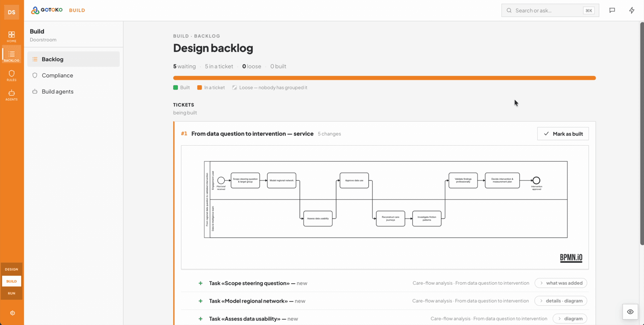Click the Loose legend striped swatch
Screen dimensions: 644x325
point(235,87)
